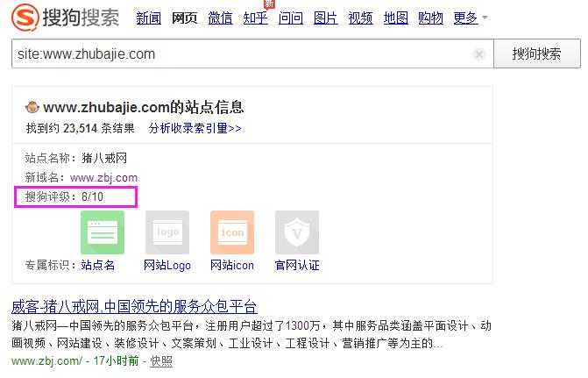Open the 快照 cached page link
Image resolution: width=588 pixels, height=378 pixels.
[161, 361]
